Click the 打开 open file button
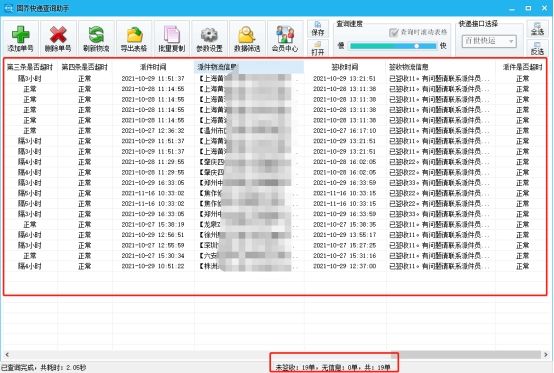This screenshot has width=554, height=373. point(318,48)
